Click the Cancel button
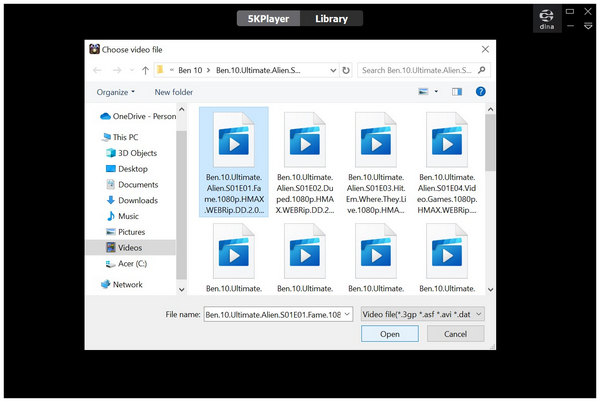The width and height of the screenshot is (600, 402). tap(455, 334)
